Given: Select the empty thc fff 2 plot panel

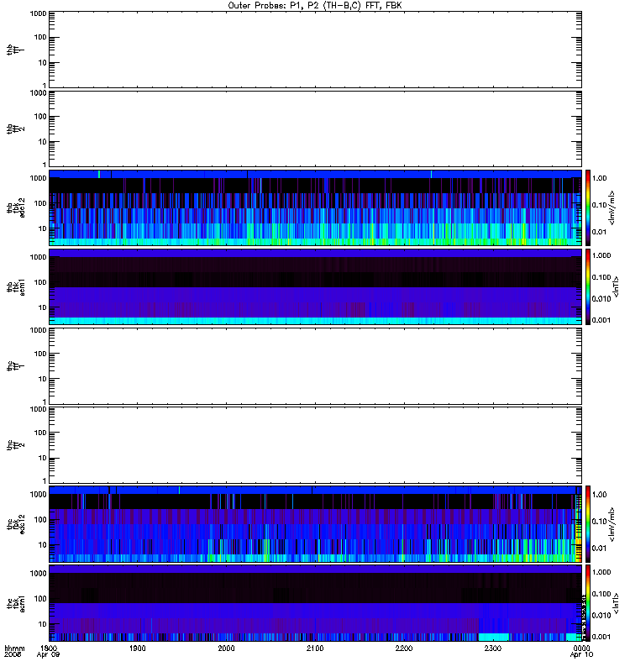Looking at the screenshot, I should tap(316, 445).
